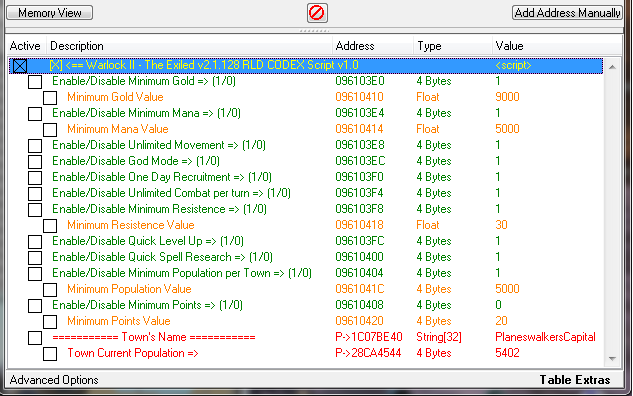Screen dimensions: 633x396
Task: Toggle Quick Level Up checkbox
Action: point(35,241)
